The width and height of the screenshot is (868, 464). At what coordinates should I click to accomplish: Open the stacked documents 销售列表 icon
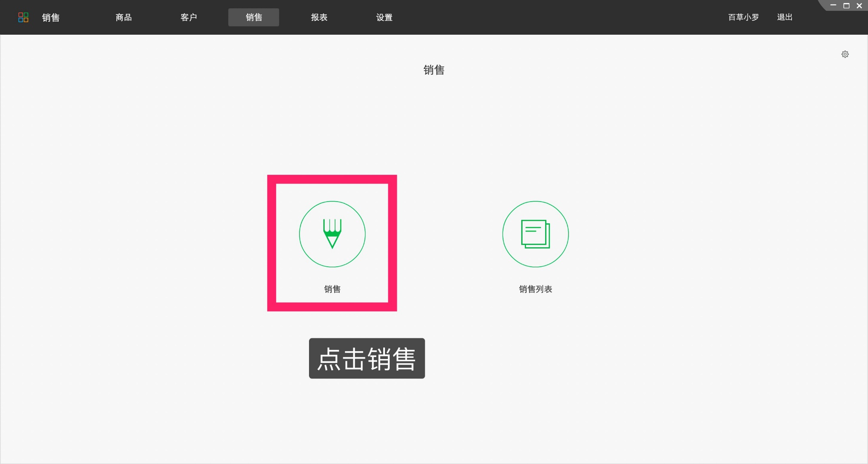tap(535, 234)
